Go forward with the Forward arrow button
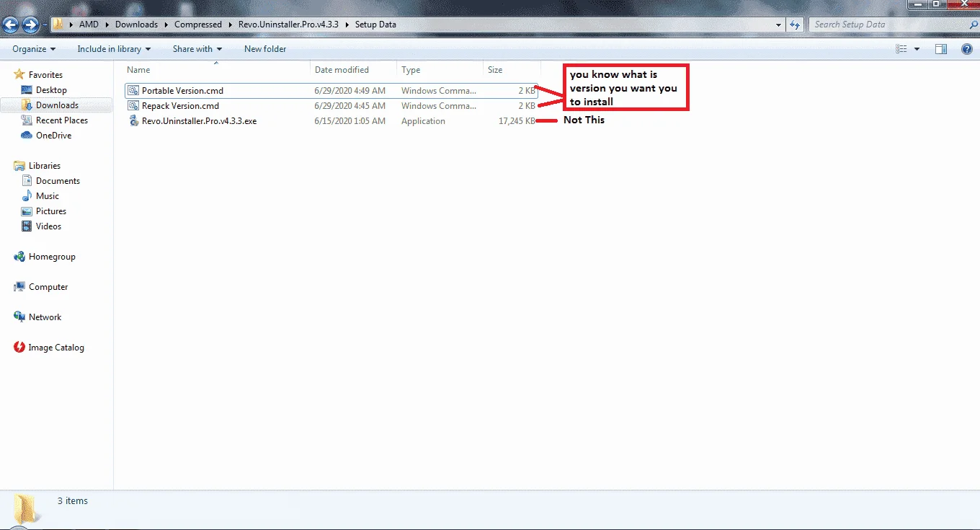This screenshot has height=530, width=980. coord(31,25)
